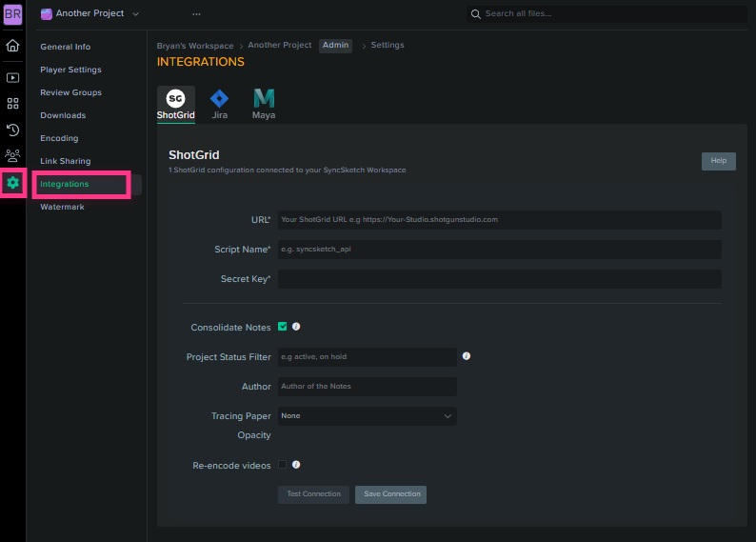This screenshot has width=756, height=542.
Task: Select the ShotGrid integration tab
Action: tap(176, 104)
